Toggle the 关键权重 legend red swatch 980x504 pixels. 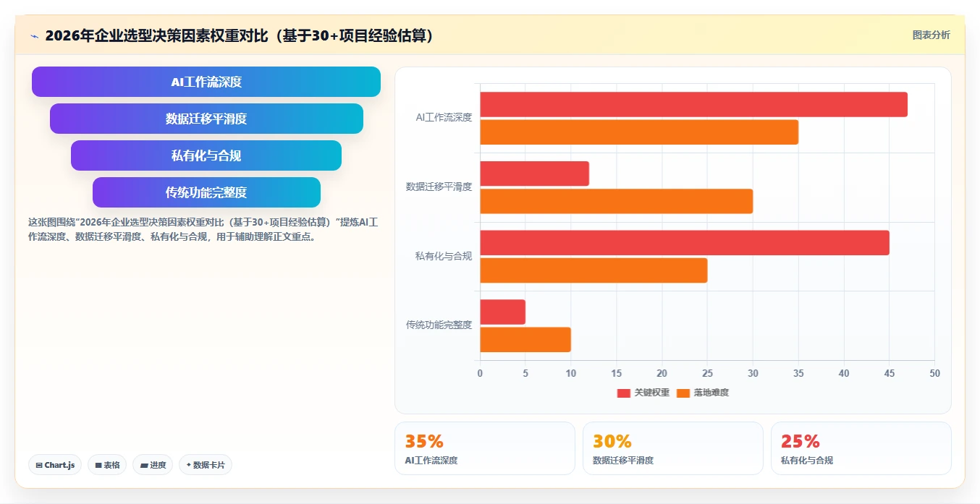click(x=623, y=393)
